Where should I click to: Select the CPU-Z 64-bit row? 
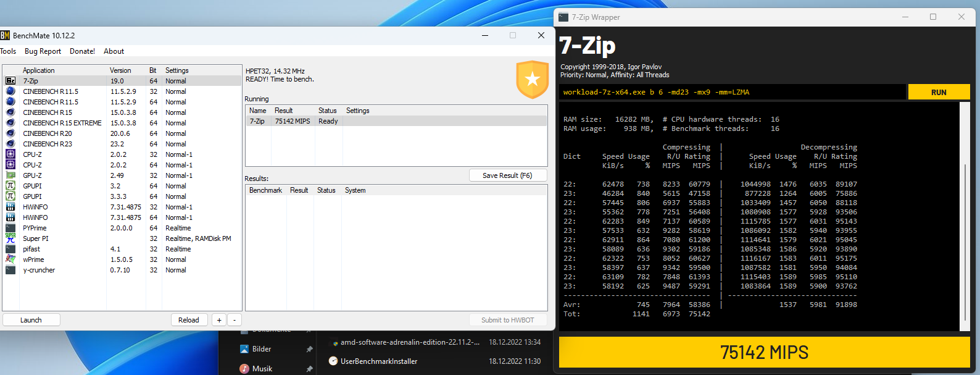[x=122, y=165]
